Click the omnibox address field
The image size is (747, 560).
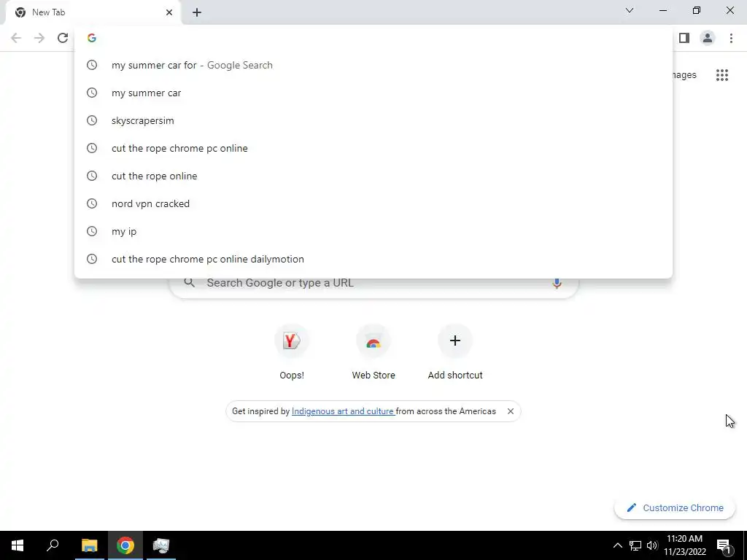click(x=373, y=38)
